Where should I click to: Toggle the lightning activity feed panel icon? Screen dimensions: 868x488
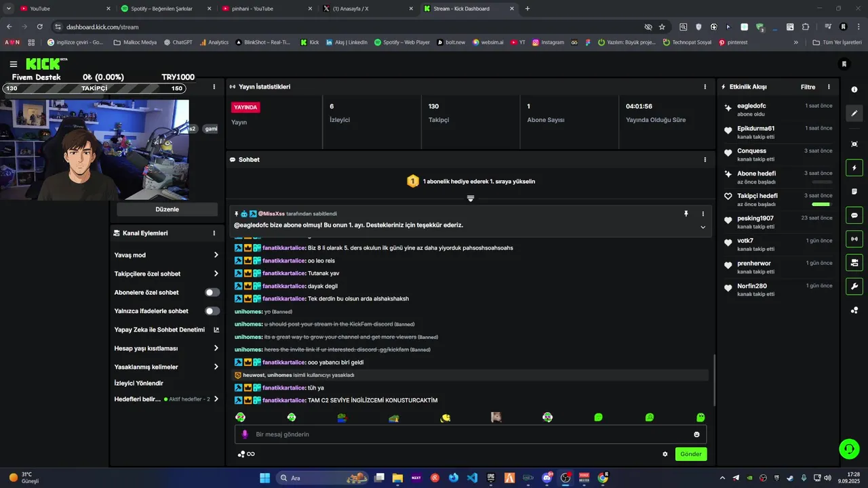click(854, 167)
